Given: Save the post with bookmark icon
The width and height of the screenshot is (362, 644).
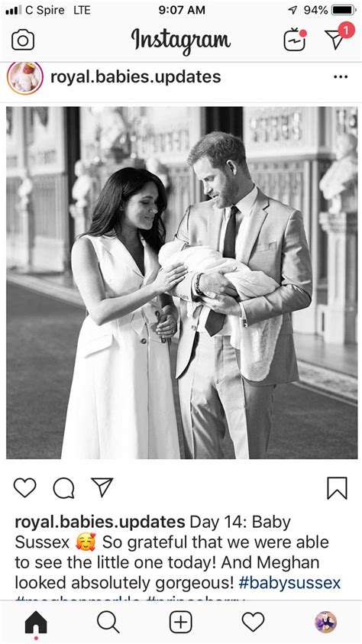Looking at the screenshot, I should pos(337,488).
